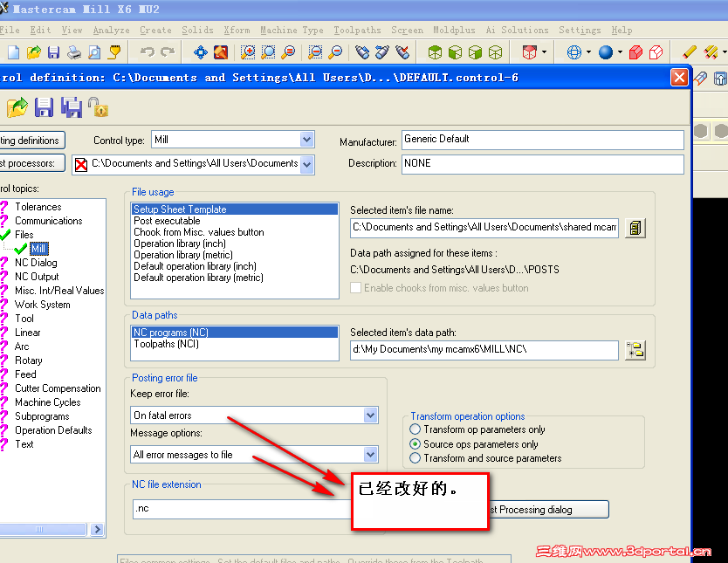Click the Redo arrow in main toolbar
728x563 pixels.
tap(168, 51)
